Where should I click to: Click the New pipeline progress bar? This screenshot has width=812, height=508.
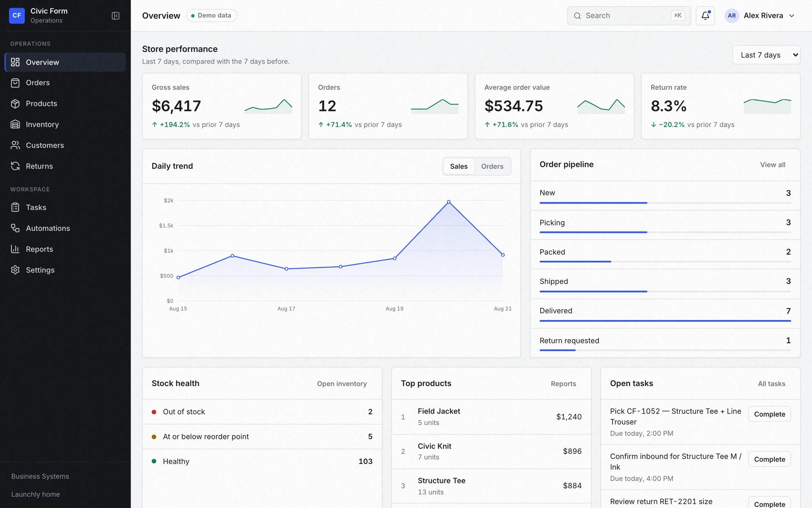point(665,203)
